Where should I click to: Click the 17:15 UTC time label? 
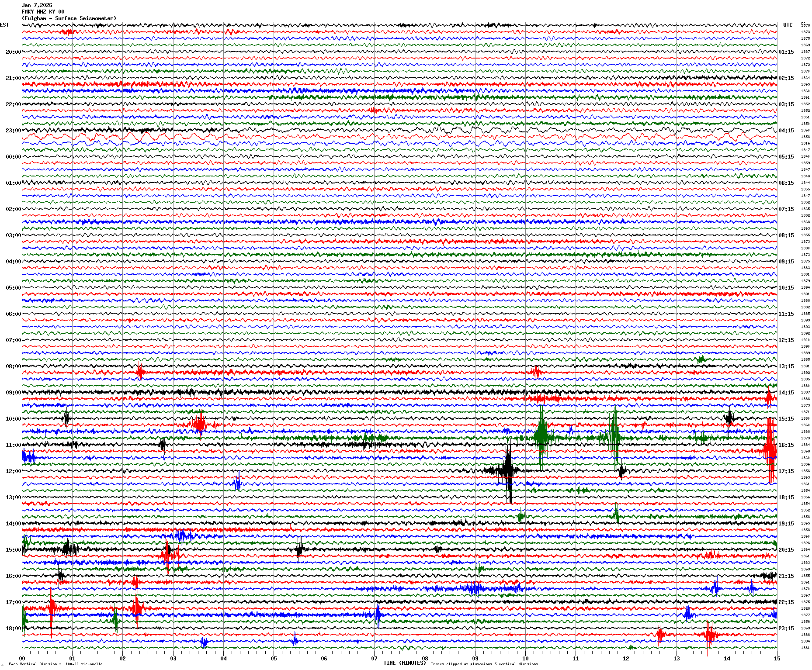point(786,471)
